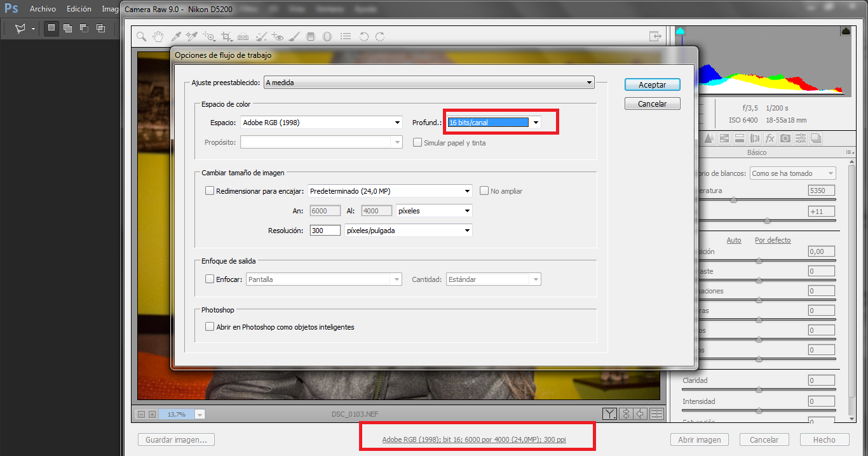Open the Snapshots panel icon

[x=816, y=138]
